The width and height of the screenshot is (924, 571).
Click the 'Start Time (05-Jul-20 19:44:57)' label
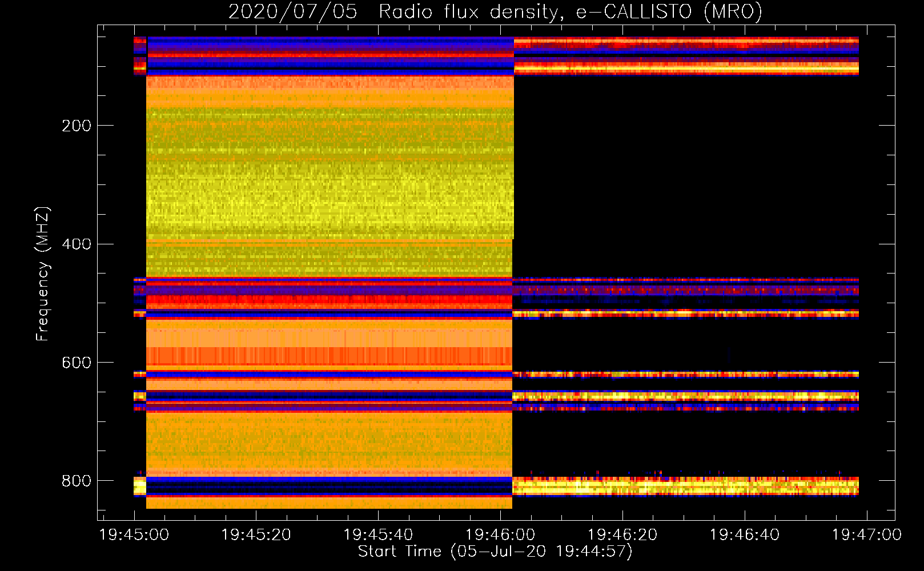[495, 552]
